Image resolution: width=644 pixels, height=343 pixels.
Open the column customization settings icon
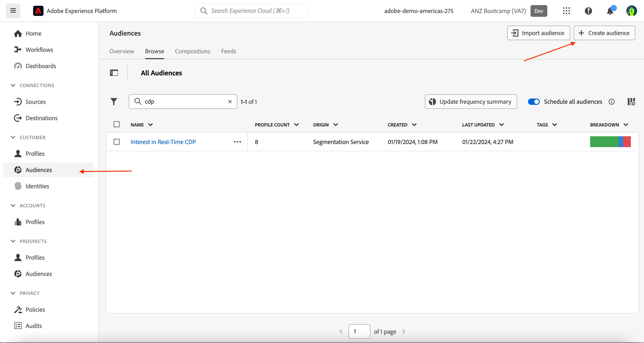(x=631, y=102)
